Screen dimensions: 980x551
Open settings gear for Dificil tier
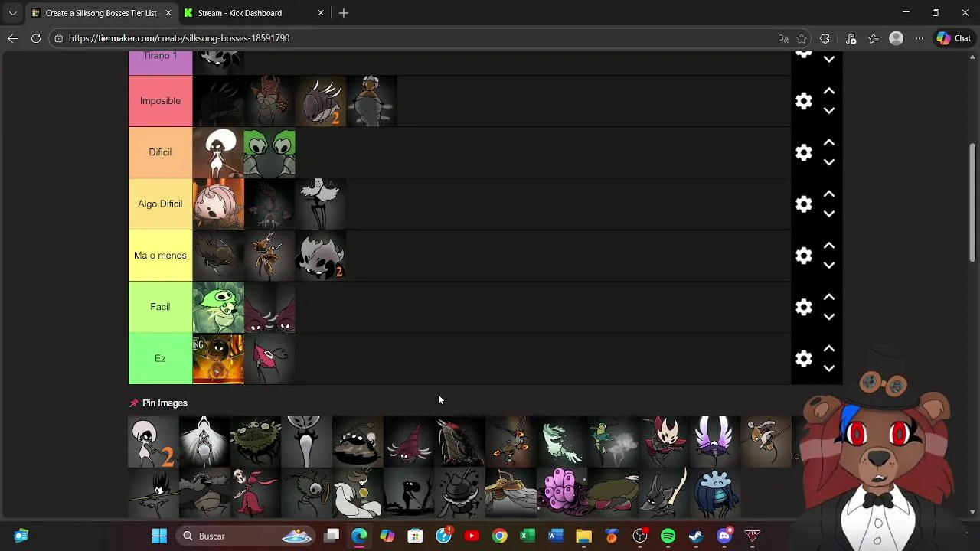803,152
